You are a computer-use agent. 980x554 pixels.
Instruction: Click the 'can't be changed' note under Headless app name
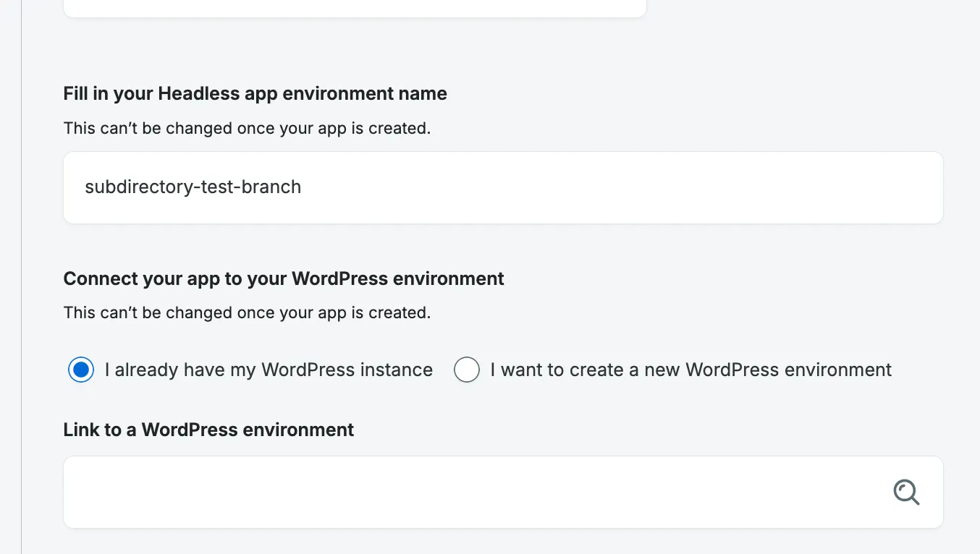[247, 128]
